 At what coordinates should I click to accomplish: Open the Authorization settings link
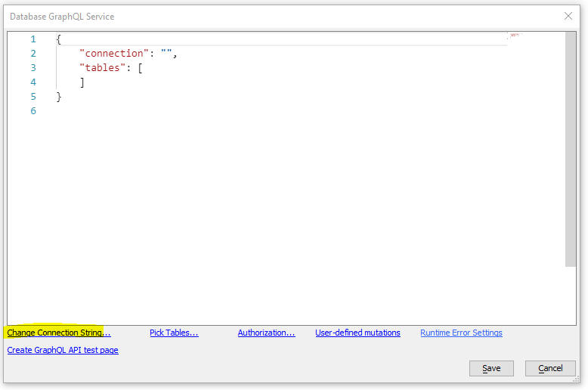[266, 333]
